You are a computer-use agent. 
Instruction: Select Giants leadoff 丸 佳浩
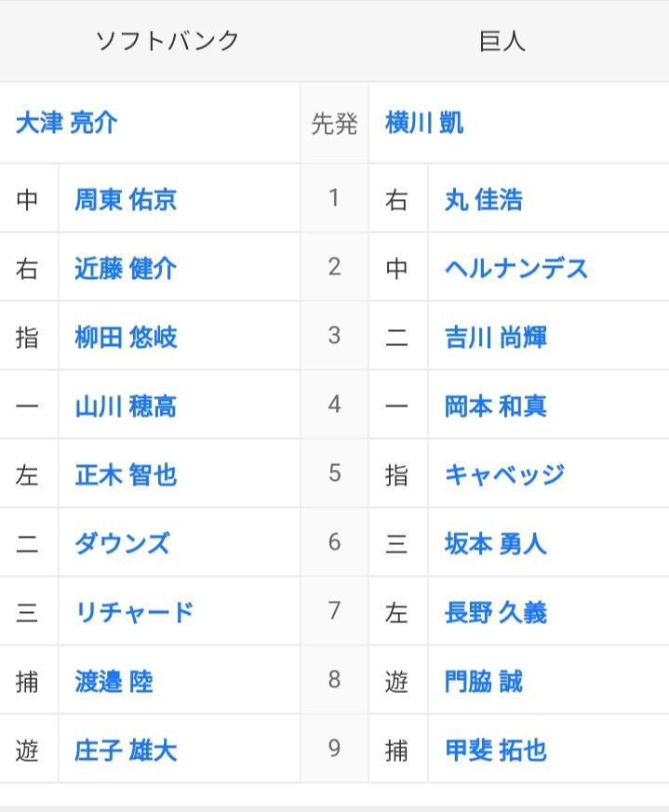[x=484, y=200]
